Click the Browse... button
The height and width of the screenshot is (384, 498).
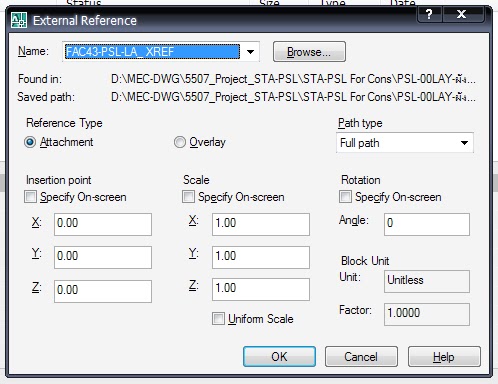309,52
